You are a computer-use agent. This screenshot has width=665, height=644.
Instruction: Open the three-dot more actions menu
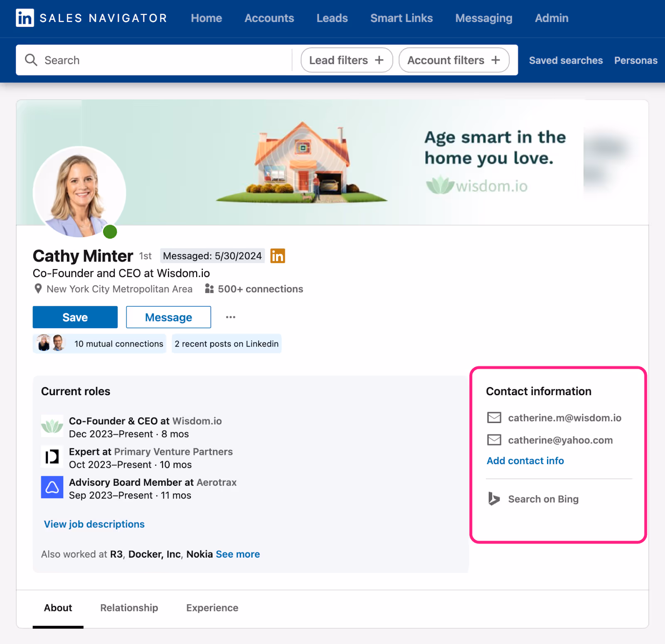pos(231,317)
